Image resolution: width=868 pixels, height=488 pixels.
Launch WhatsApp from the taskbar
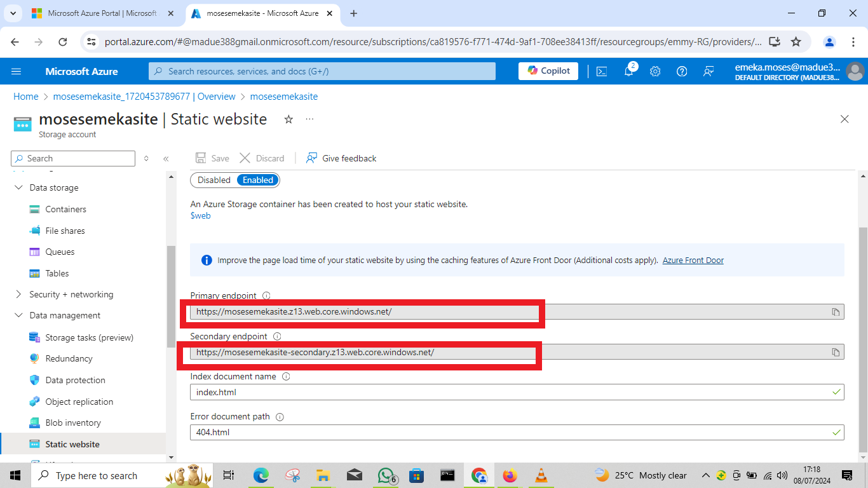[x=386, y=475]
